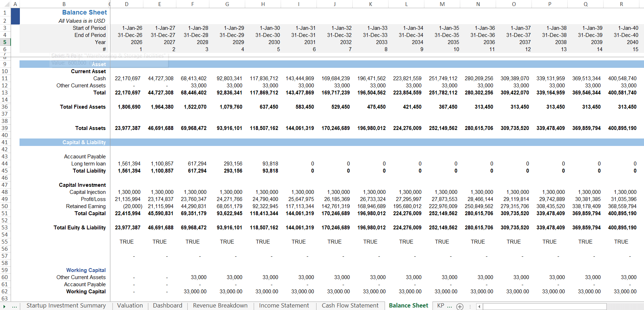Click the more sheets ellipsis after KP
The height and width of the screenshot is (310, 644).
coord(450,306)
